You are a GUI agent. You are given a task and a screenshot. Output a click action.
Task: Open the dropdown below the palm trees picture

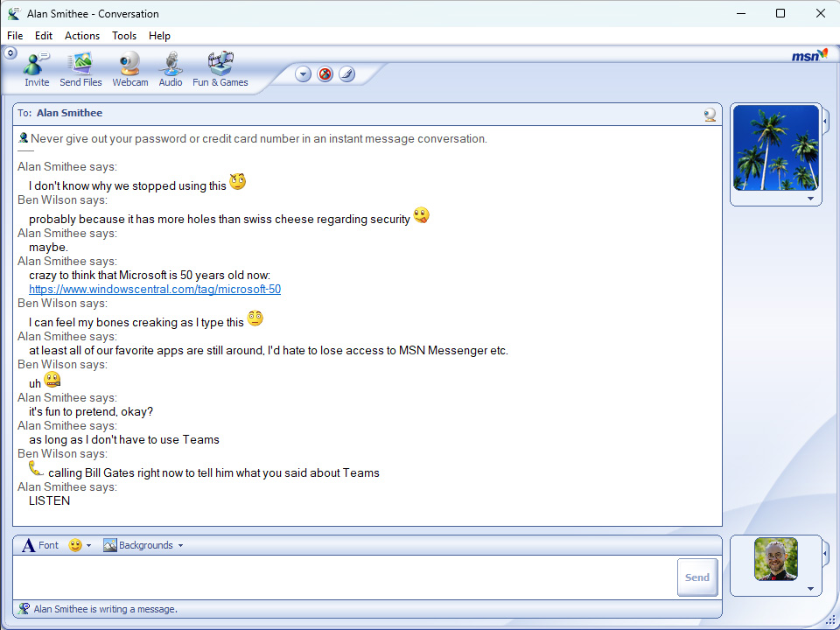click(x=810, y=199)
